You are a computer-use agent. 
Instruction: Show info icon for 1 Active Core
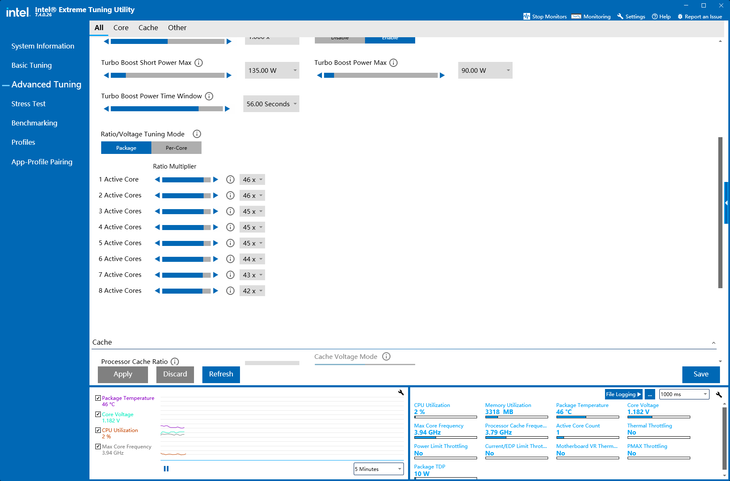pyautogui.click(x=230, y=179)
